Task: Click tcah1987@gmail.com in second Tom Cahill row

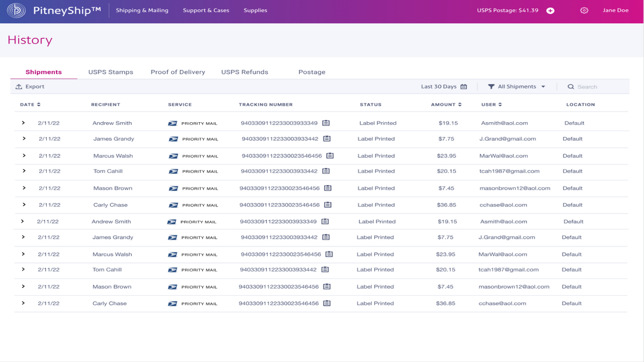Action: coord(509,269)
